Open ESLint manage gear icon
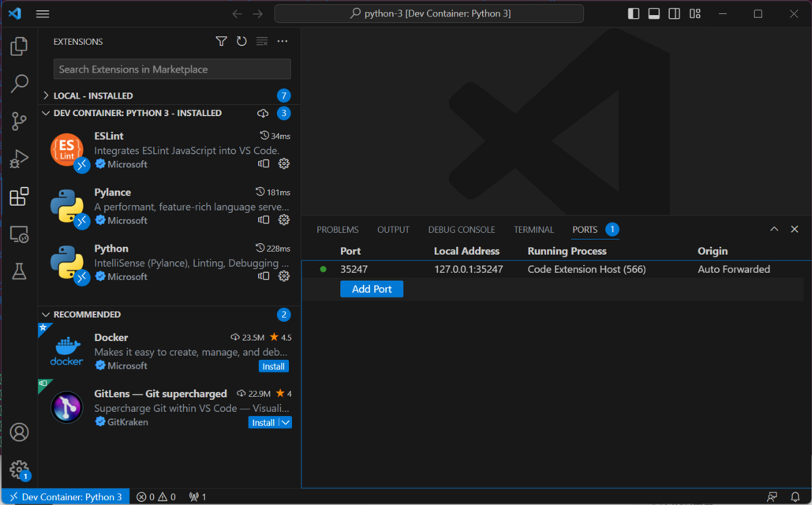This screenshot has height=505, width=812. coord(284,164)
